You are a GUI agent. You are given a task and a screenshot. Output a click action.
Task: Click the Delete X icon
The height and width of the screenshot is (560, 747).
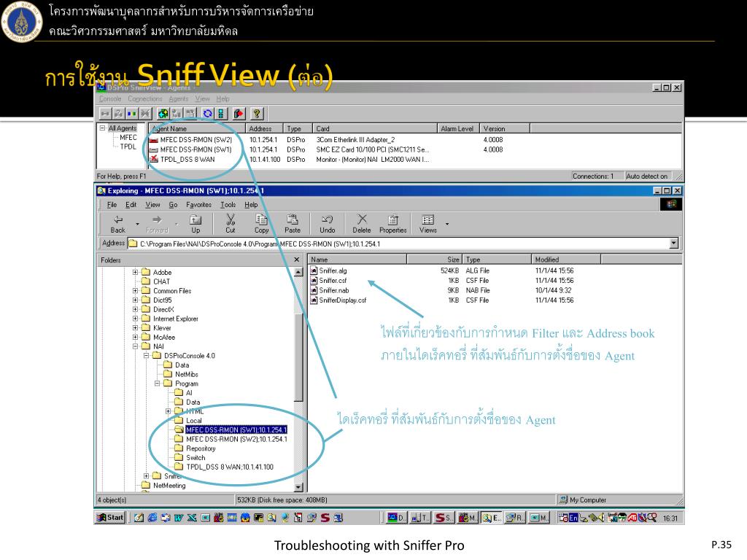coord(362,219)
